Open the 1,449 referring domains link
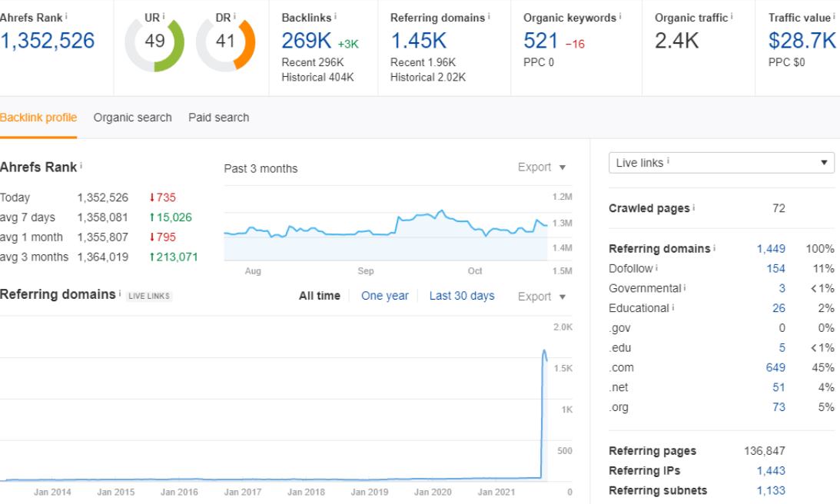This screenshot has height=504, width=840. [771, 248]
